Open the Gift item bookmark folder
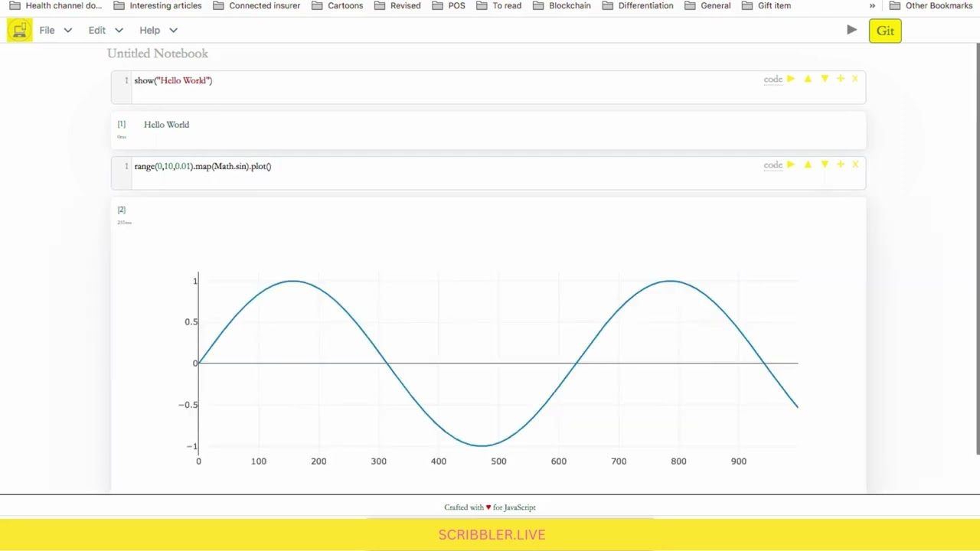The image size is (980, 551). [766, 5]
